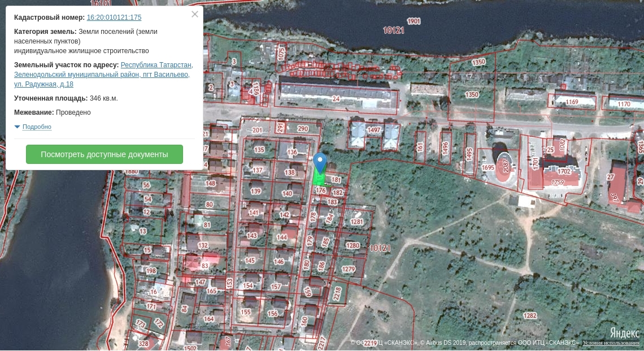Select parcel labeled 1695

488,167
